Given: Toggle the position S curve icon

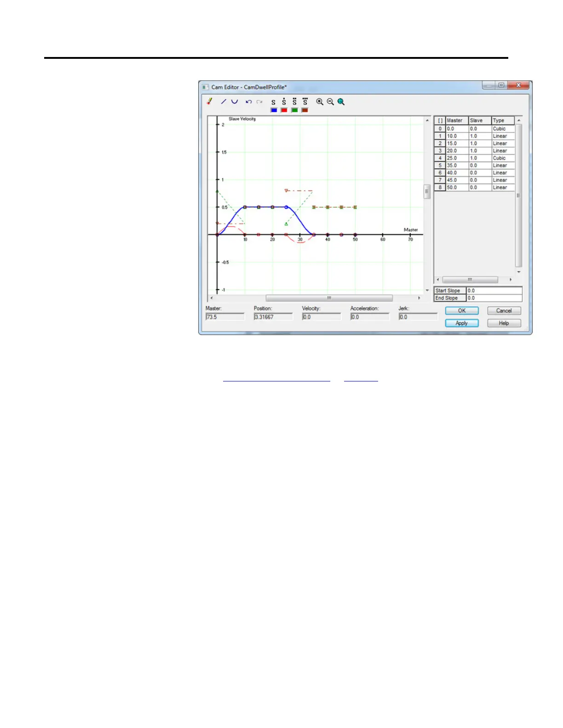Looking at the screenshot, I should click(274, 102).
